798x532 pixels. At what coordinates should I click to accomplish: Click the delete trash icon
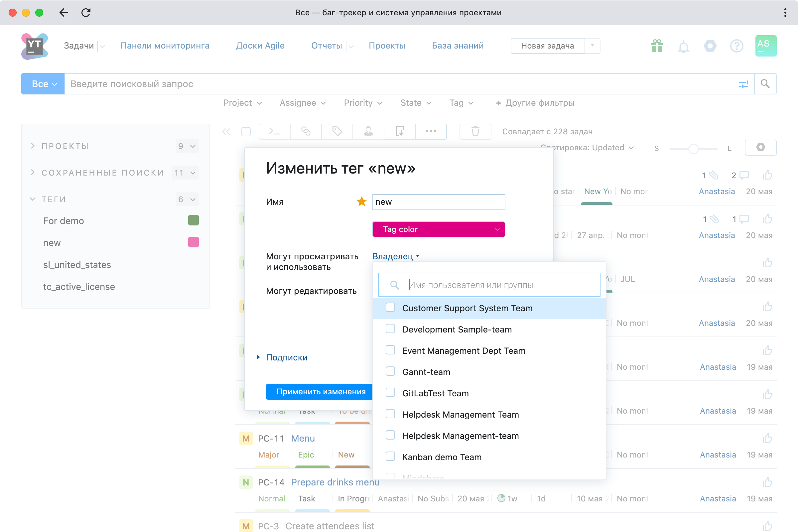tap(475, 132)
